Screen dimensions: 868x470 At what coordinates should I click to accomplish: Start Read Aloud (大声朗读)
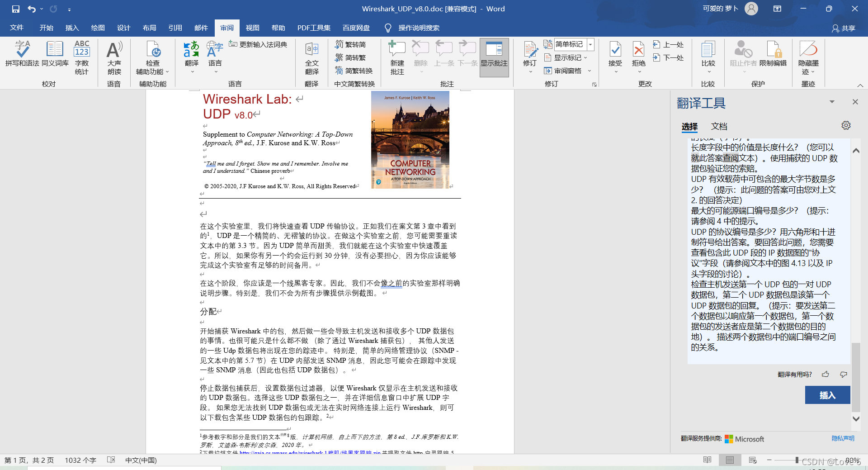(x=114, y=57)
